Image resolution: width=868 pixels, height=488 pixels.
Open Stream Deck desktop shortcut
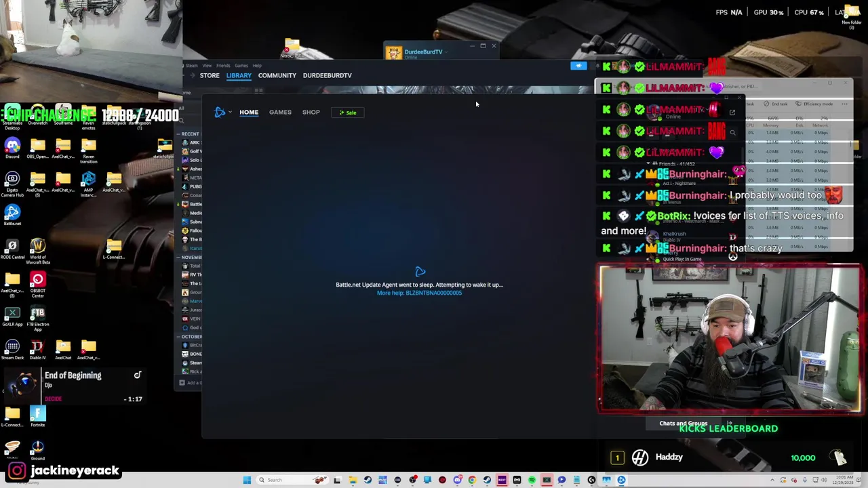tap(12, 350)
